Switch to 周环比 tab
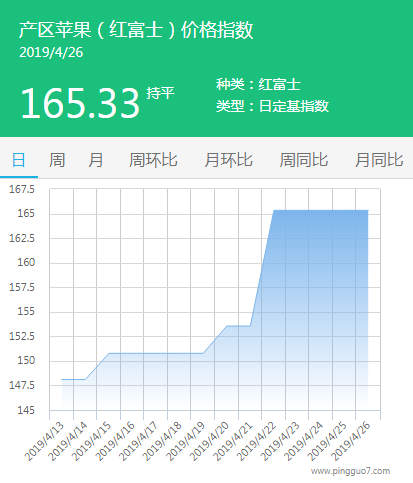The width and height of the screenshot is (413, 483). point(153,160)
